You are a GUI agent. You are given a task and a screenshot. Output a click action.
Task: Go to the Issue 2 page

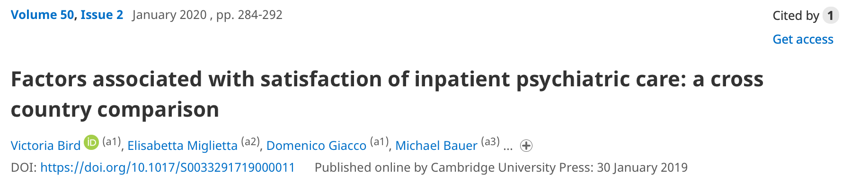click(x=102, y=15)
